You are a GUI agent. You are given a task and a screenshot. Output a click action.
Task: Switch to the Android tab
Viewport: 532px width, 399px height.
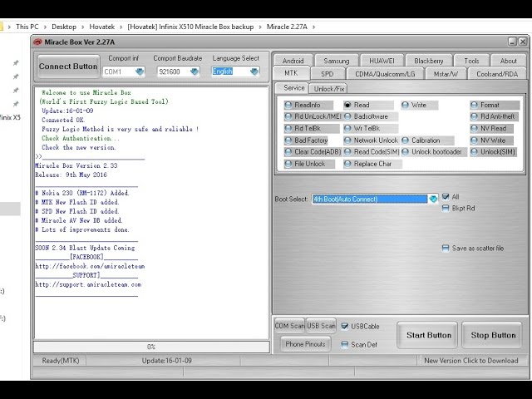[293, 61]
